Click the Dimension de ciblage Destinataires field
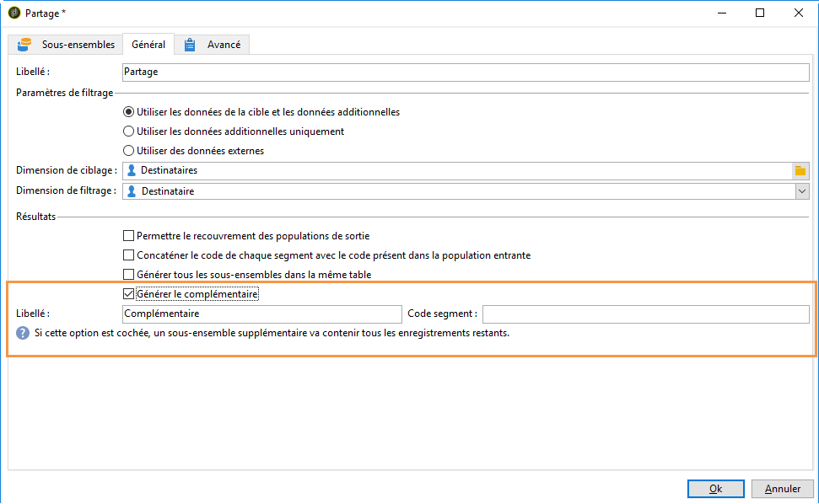Image resolution: width=819 pixels, height=504 pixels. 457,170
